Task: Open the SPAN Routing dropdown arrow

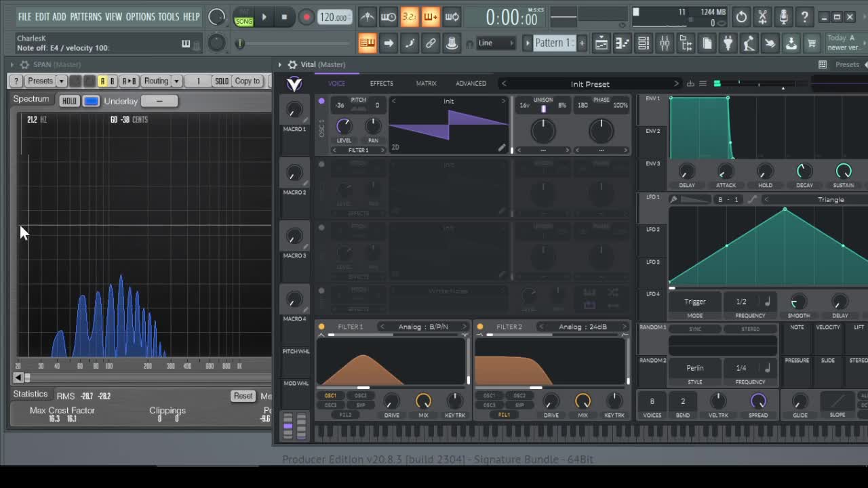Action: (x=176, y=81)
